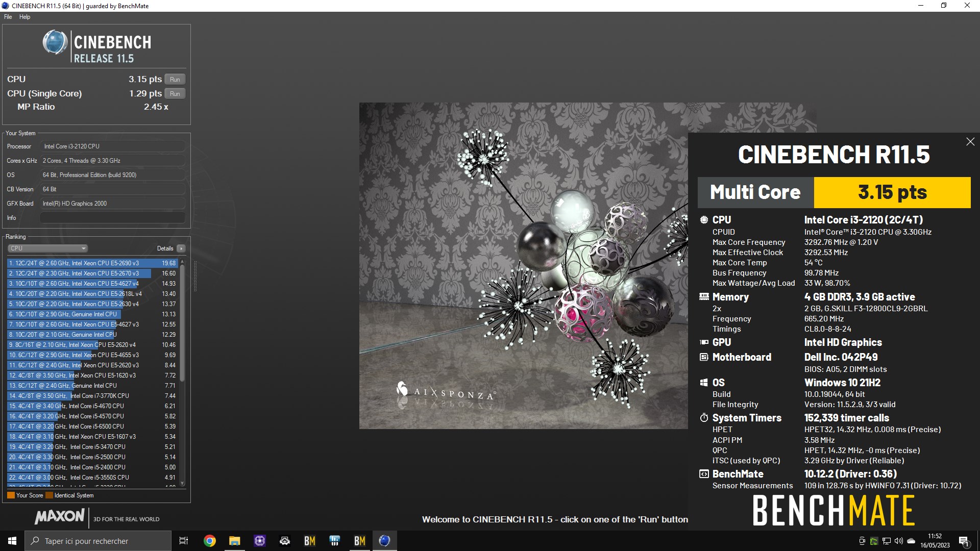Open Task View on taskbar

184,541
